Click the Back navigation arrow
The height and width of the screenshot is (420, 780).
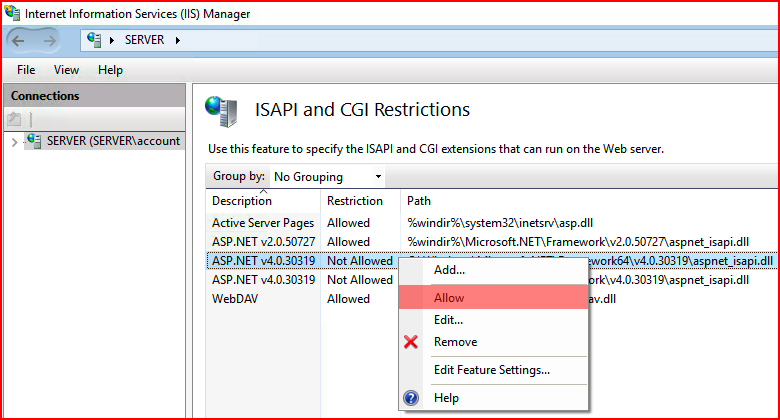pyautogui.click(x=18, y=41)
